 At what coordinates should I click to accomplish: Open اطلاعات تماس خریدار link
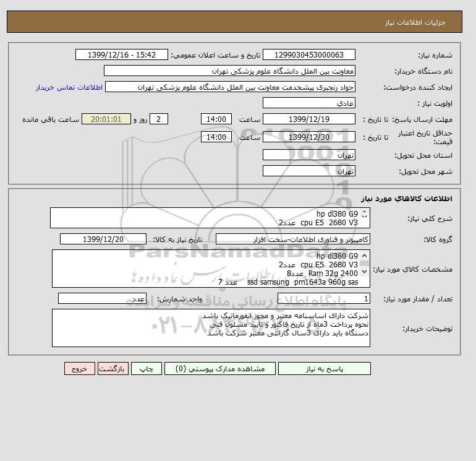tap(69, 87)
